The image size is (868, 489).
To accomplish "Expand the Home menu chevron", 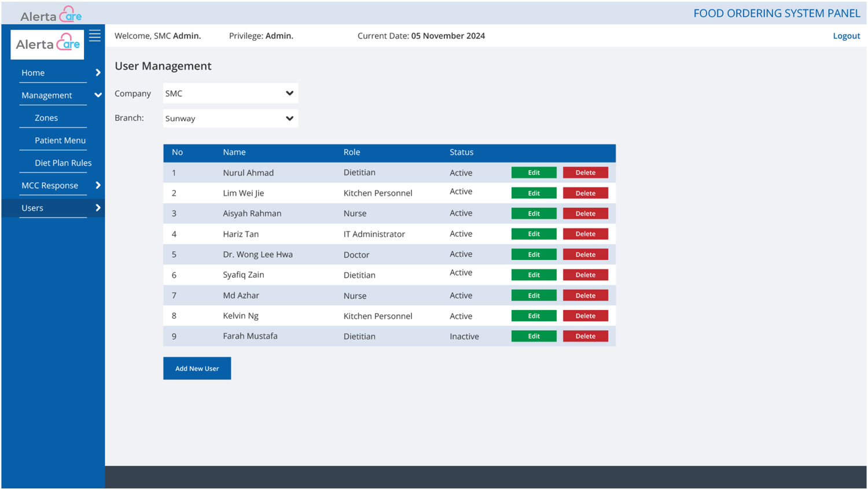I will 98,73.
